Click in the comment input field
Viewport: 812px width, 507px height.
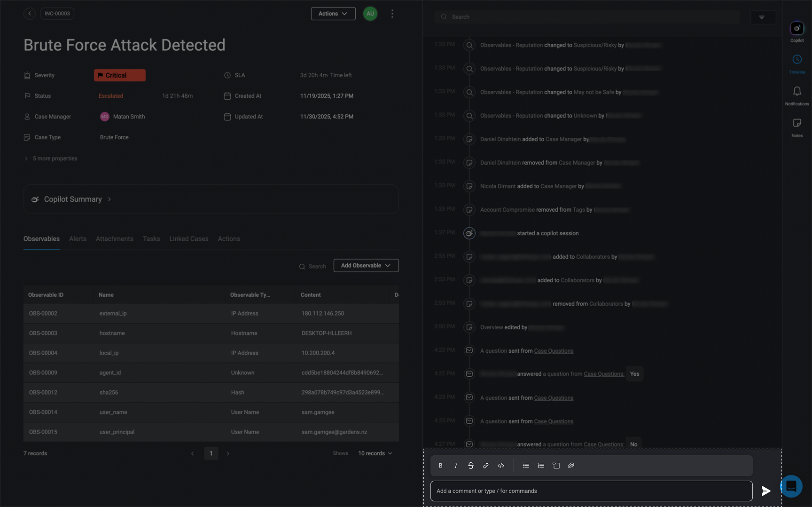click(591, 491)
